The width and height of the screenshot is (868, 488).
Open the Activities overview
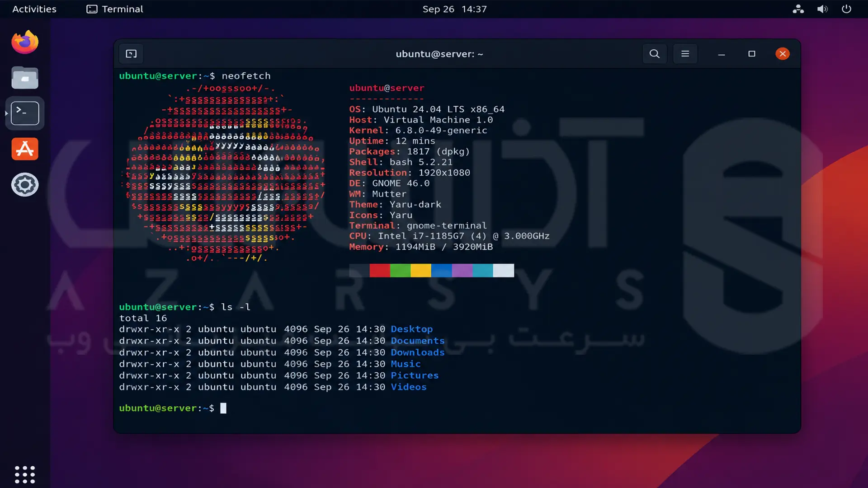(34, 9)
